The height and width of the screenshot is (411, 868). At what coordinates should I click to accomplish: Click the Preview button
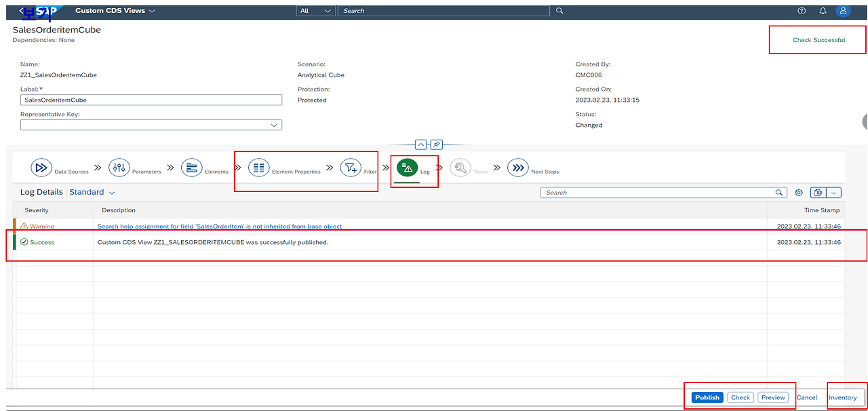773,397
